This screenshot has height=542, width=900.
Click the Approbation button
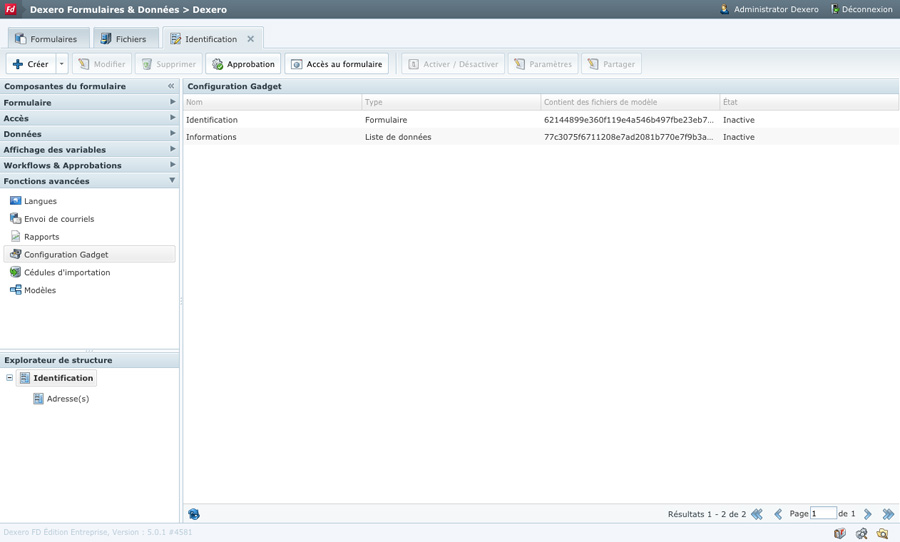(243, 64)
